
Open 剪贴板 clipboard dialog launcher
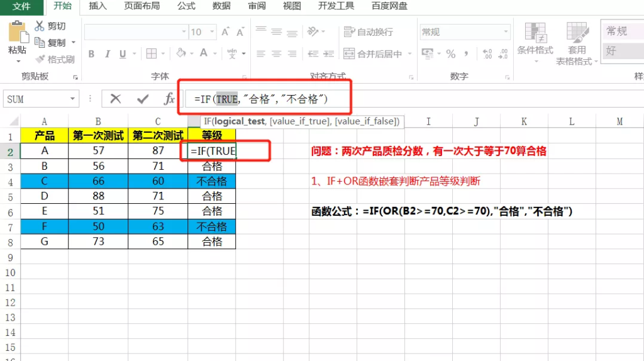[x=75, y=77]
